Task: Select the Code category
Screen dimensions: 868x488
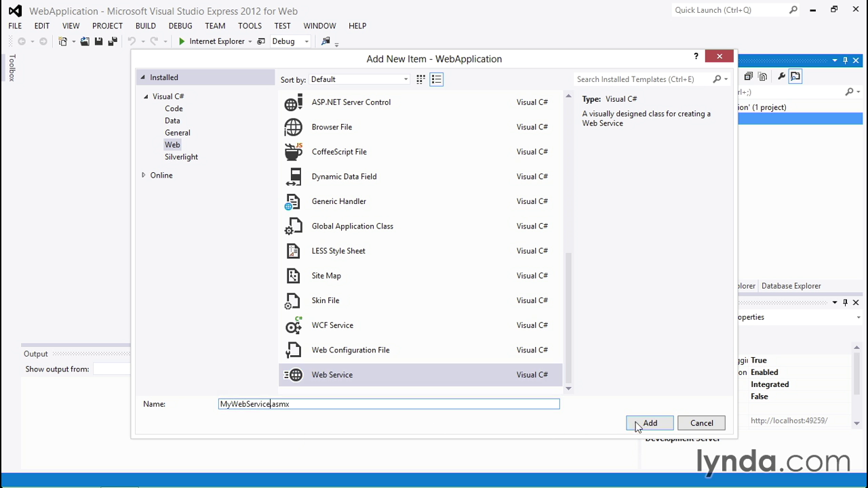Action: pyautogui.click(x=174, y=108)
